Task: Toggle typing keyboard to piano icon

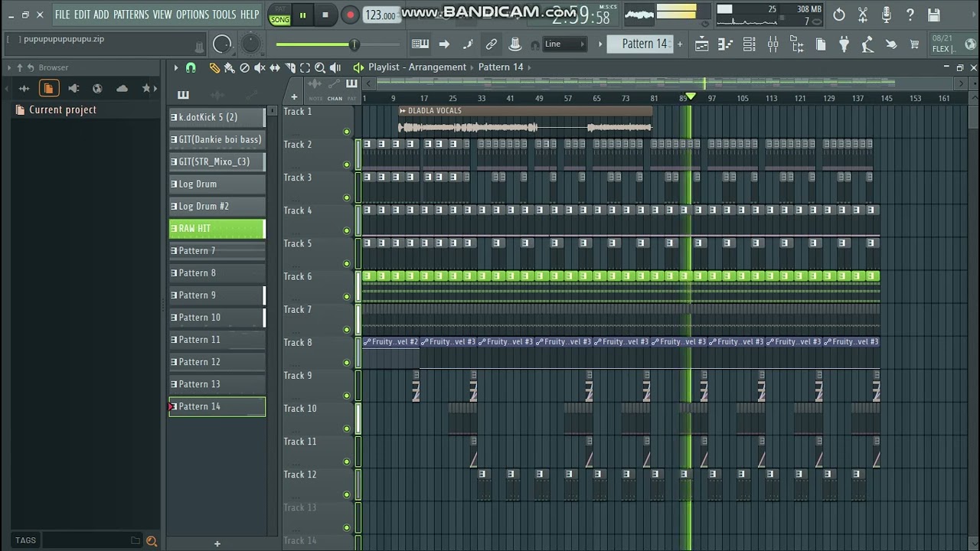Action: point(420,44)
